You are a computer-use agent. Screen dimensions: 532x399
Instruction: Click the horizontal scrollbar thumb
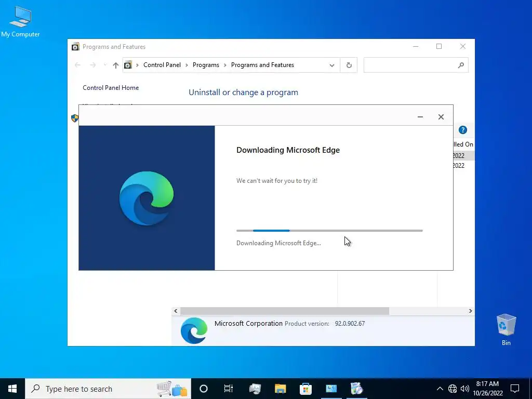pyautogui.click(x=285, y=311)
